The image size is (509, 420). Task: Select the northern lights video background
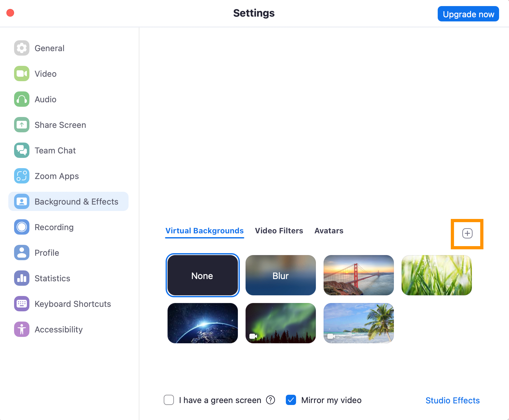tap(281, 323)
